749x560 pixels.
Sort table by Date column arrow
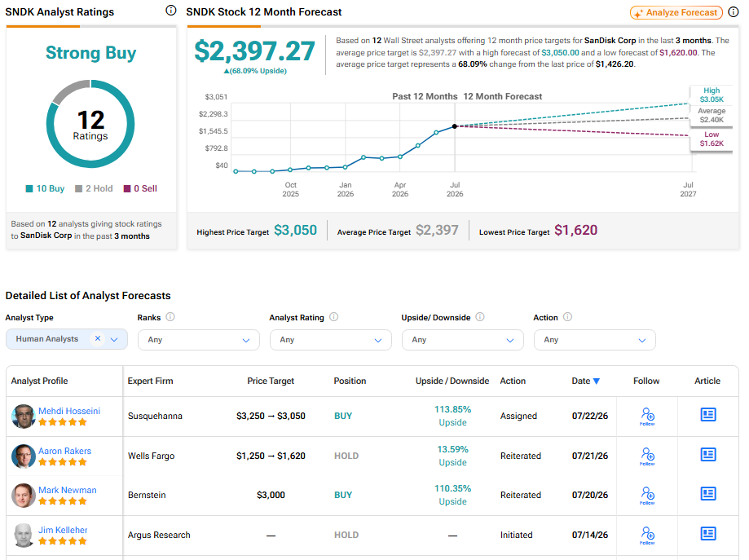(596, 381)
